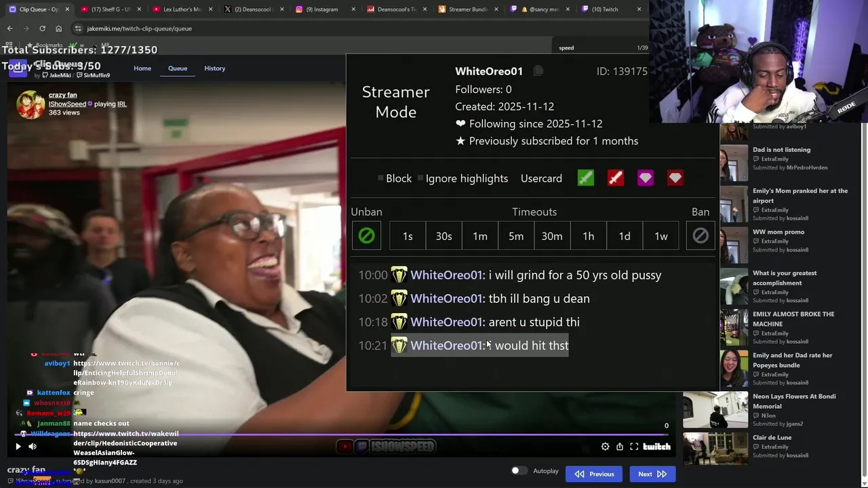Click the browser back arrow
Viewport: 868px width, 488px height.
pos(9,28)
